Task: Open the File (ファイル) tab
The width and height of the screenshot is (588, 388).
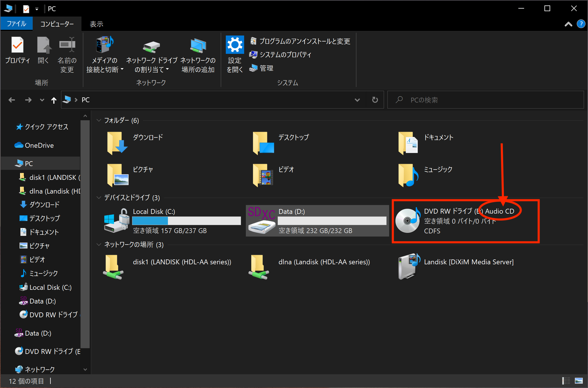Action: pyautogui.click(x=16, y=24)
